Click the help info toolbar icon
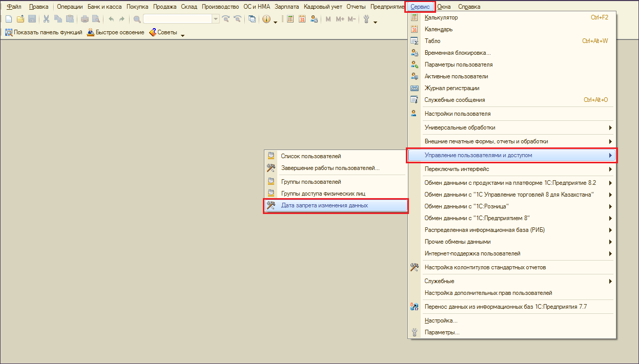 [x=266, y=19]
